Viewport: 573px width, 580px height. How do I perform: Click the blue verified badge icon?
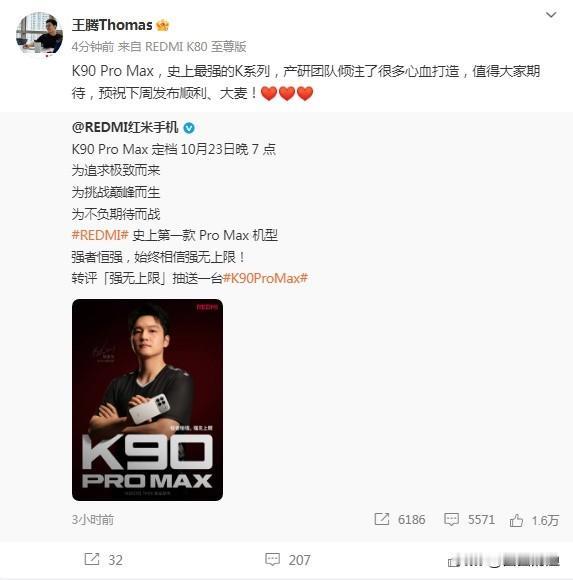pyautogui.click(x=189, y=128)
